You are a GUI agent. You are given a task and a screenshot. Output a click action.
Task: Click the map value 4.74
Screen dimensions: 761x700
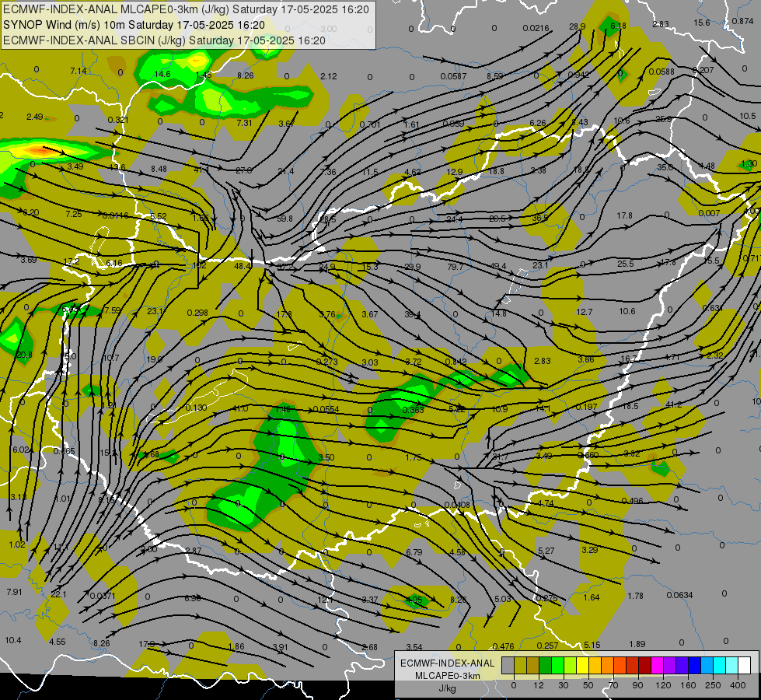pos(546,504)
